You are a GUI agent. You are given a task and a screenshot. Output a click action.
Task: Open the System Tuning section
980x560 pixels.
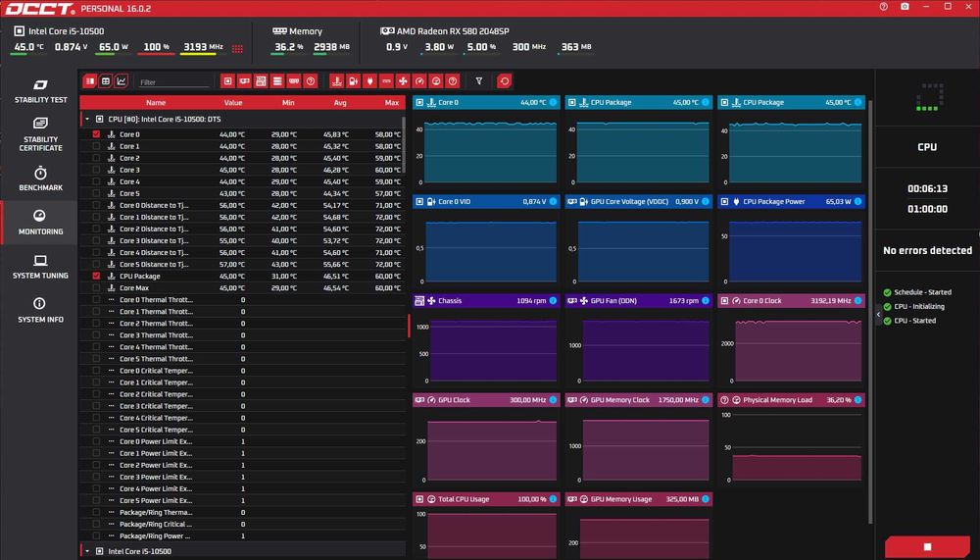click(40, 267)
